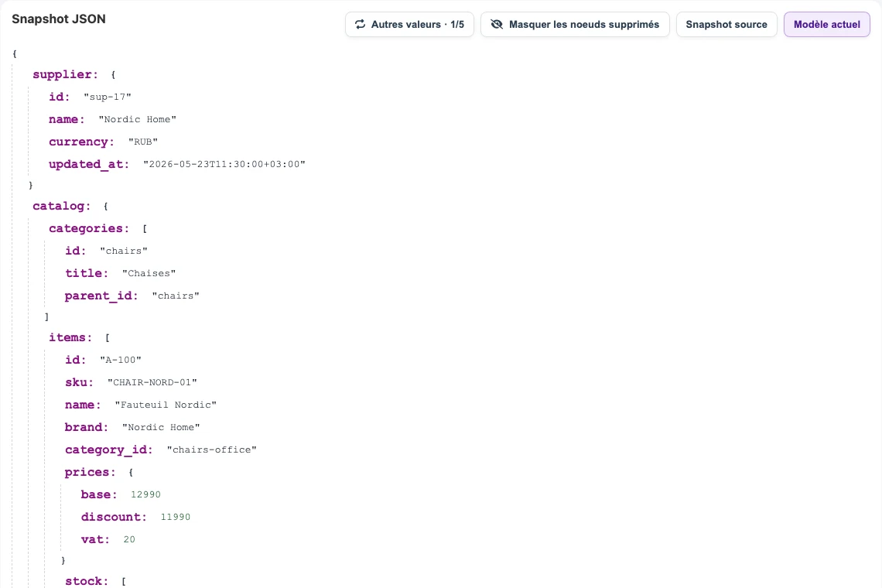This screenshot has width=882, height=588.
Task: Select supplier value "Nordic Home"
Action: pos(137,119)
